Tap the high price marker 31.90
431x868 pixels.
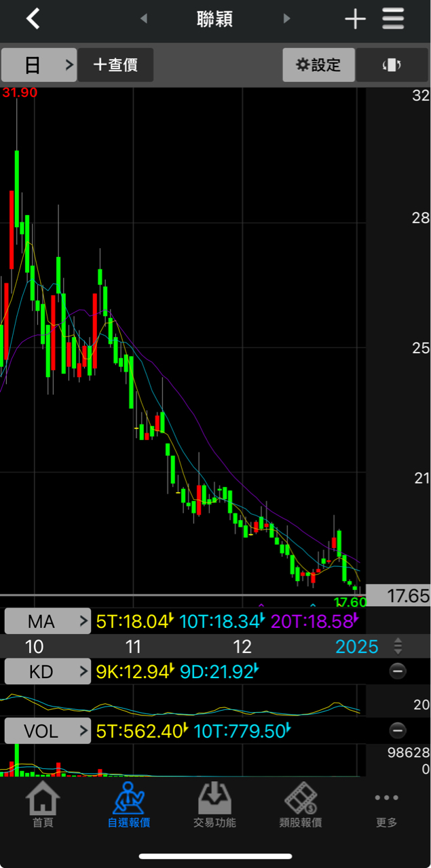20,93
